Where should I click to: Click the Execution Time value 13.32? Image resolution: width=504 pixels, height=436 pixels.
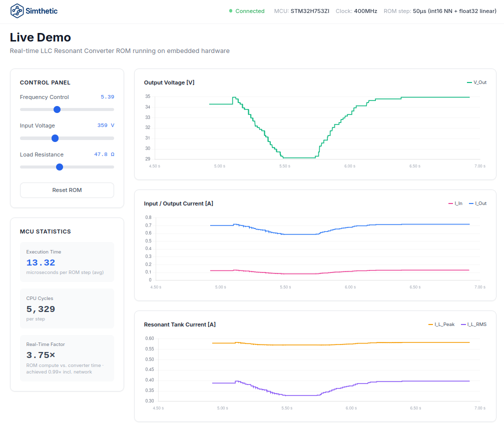(x=41, y=262)
